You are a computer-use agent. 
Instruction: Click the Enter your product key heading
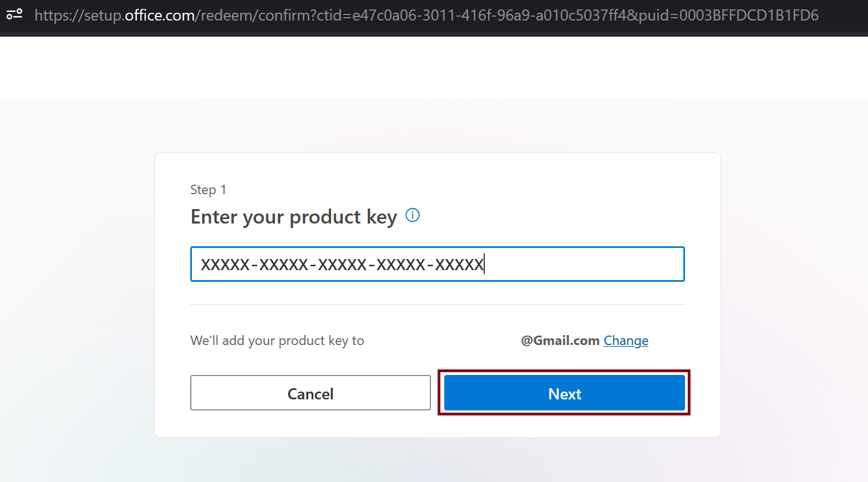[x=294, y=217]
